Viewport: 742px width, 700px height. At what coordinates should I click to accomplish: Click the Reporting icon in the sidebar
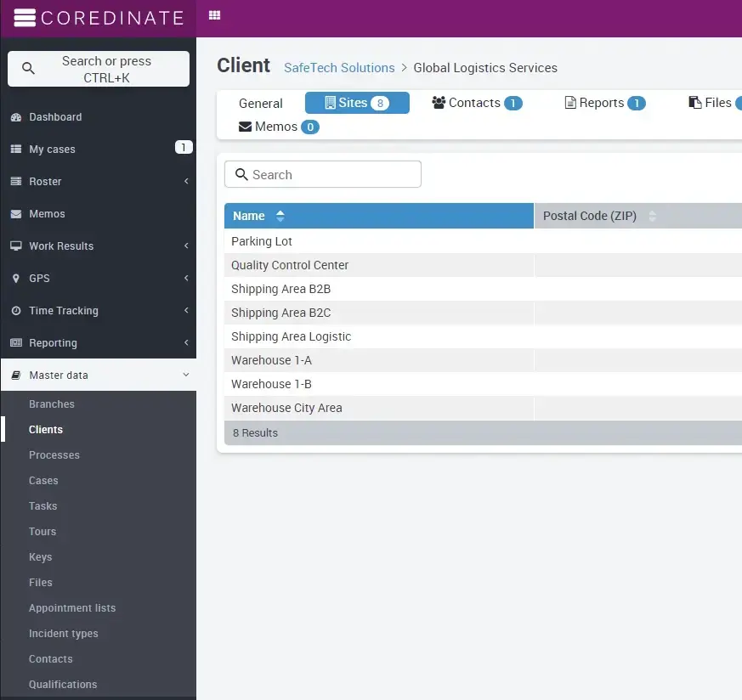click(x=15, y=343)
